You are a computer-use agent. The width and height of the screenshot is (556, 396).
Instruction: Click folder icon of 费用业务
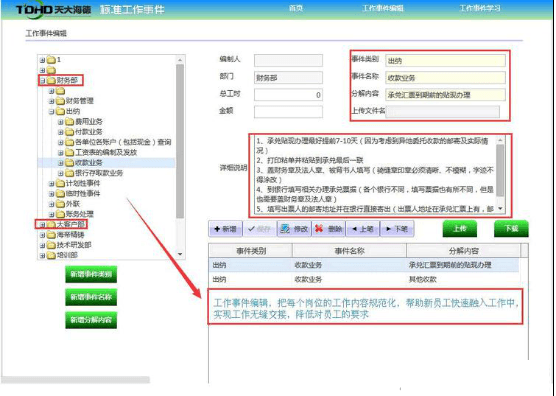70,122
